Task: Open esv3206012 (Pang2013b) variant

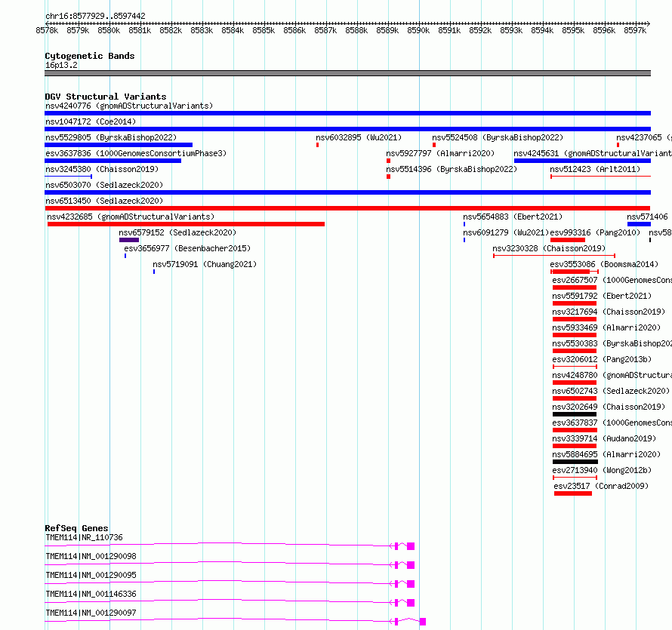Action: point(602,359)
